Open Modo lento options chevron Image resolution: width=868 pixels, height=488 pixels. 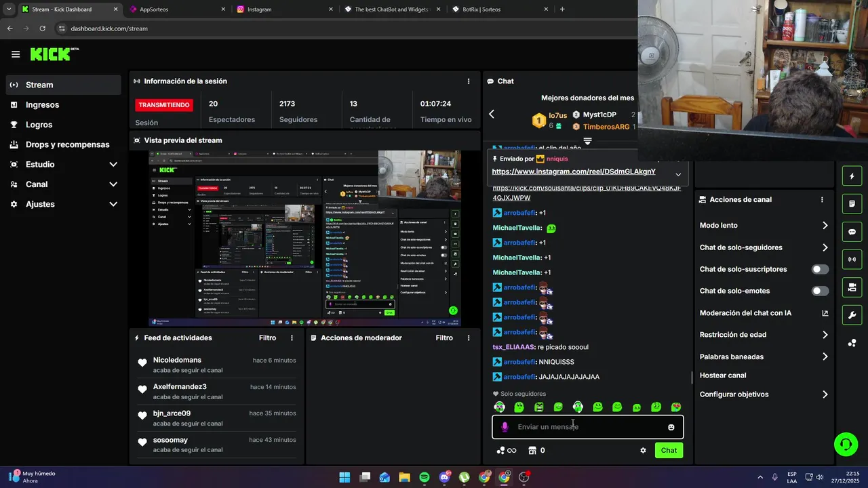pyautogui.click(x=825, y=226)
